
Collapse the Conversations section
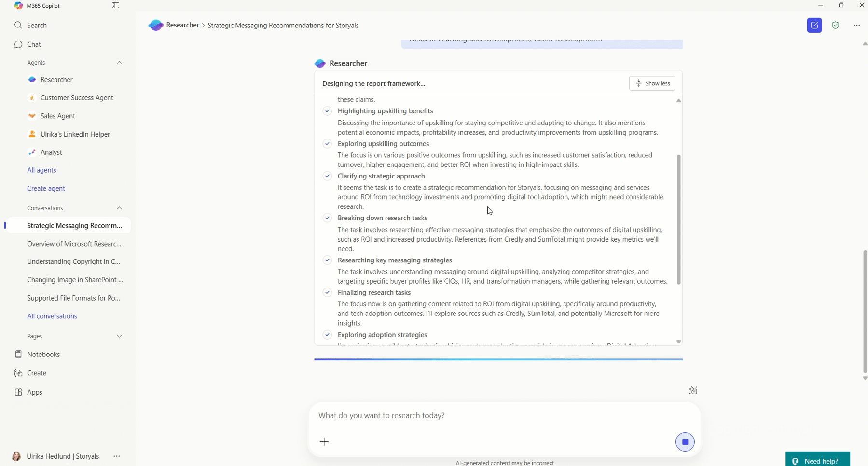click(x=119, y=208)
